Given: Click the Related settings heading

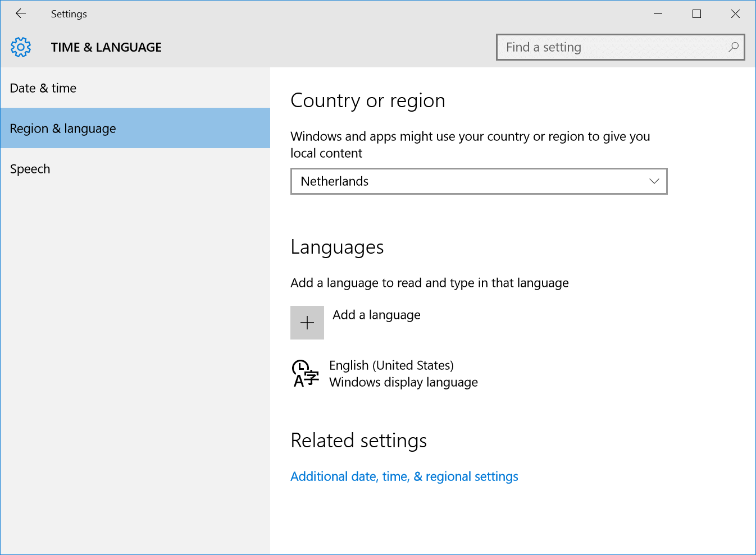Looking at the screenshot, I should (x=358, y=441).
